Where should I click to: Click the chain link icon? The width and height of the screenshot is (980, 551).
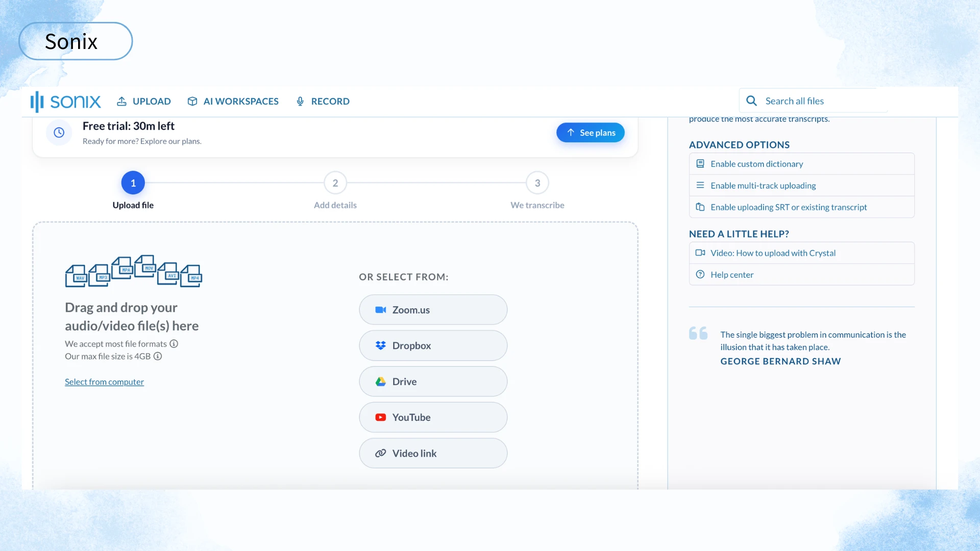coord(381,453)
